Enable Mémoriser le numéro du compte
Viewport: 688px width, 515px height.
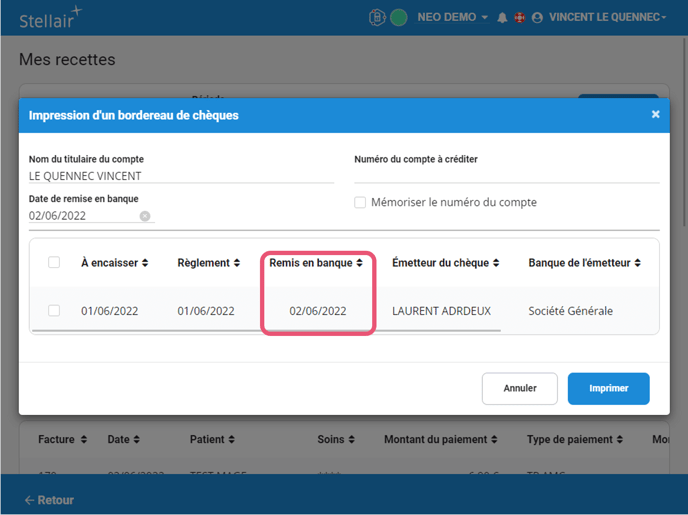(x=360, y=202)
